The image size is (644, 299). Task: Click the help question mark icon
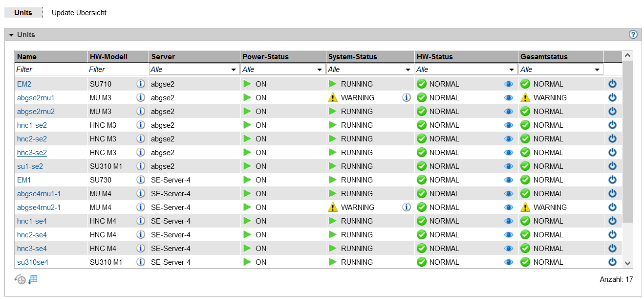[x=633, y=34]
